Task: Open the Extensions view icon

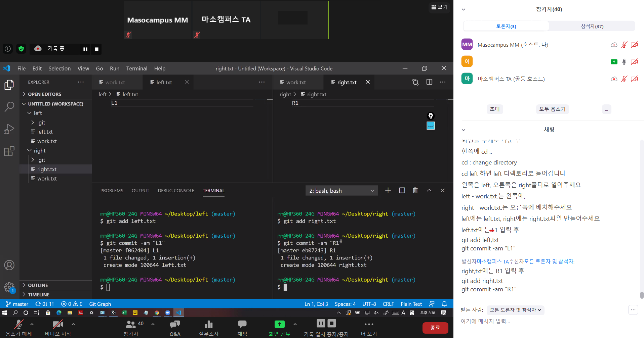Action: (9, 151)
